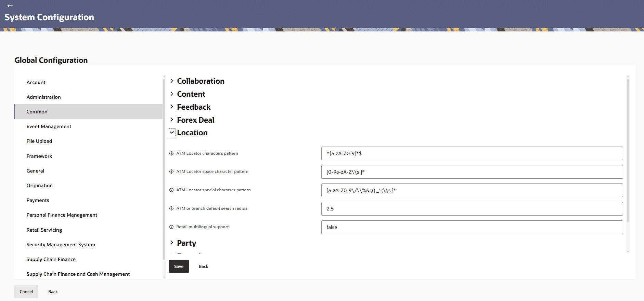Click the Party heading text
Image resolution: width=644 pixels, height=301 pixels.
pyautogui.click(x=186, y=243)
